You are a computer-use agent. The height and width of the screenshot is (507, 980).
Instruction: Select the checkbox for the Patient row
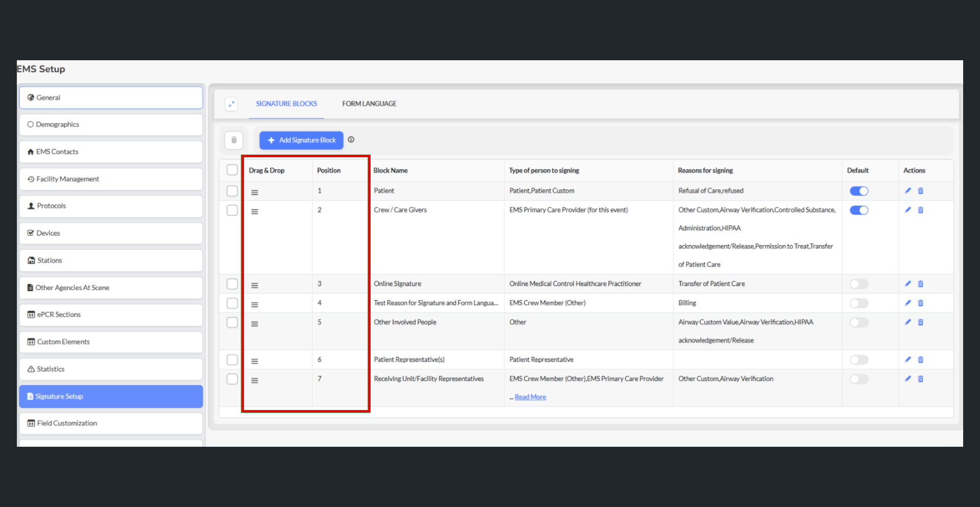pyautogui.click(x=232, y=191)
